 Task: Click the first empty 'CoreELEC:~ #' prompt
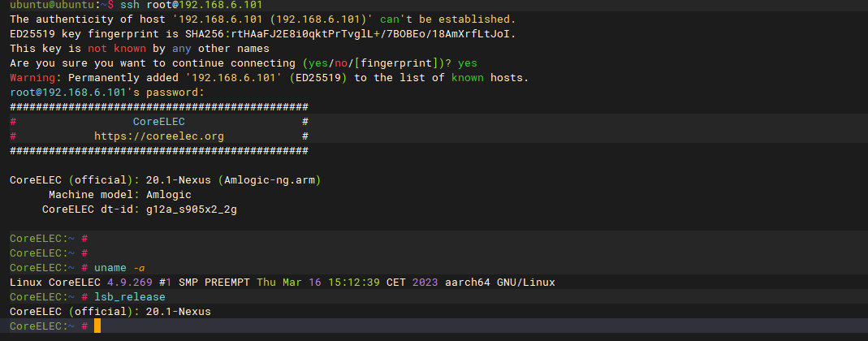(49, 239)
